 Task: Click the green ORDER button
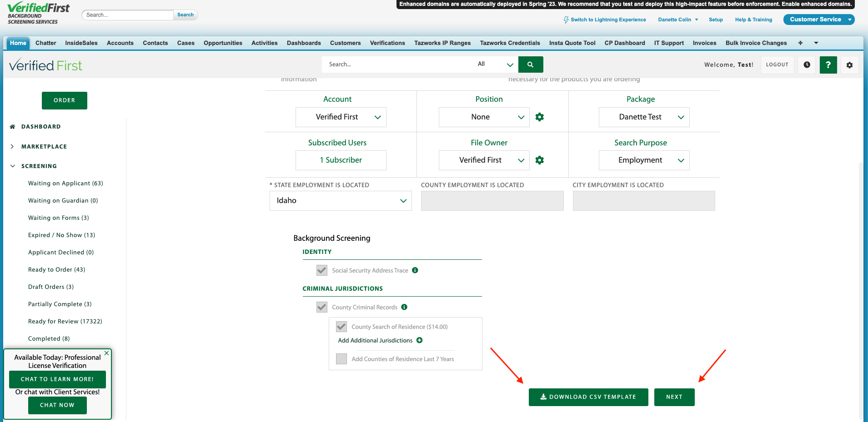coord(65,100)
